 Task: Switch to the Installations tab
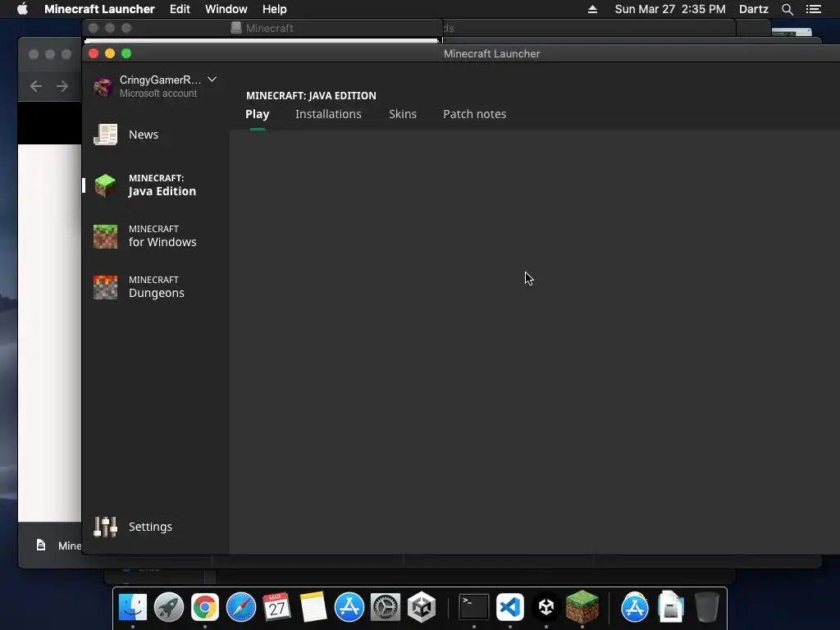[x=328, y=114]
